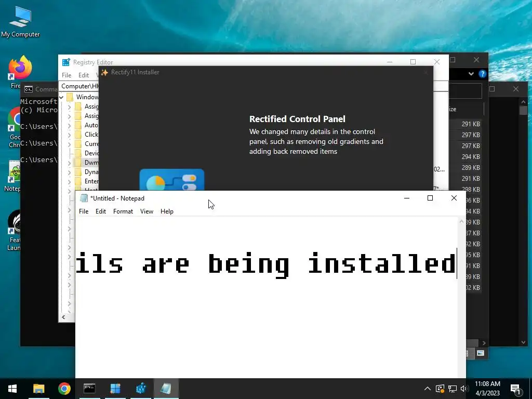
Task: Open Notepad's Format menu
Action: point(123,211)
